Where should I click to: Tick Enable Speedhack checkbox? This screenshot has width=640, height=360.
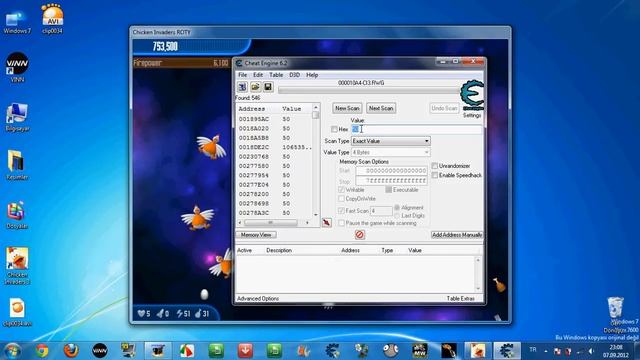[x=435, y=175]
